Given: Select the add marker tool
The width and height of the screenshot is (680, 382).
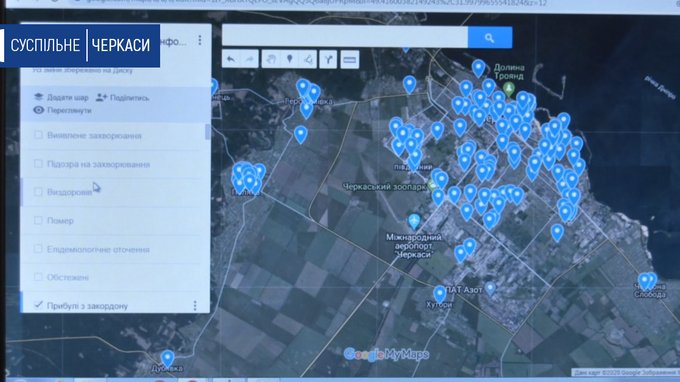Looking at the screenshot, I should (290, 59).
